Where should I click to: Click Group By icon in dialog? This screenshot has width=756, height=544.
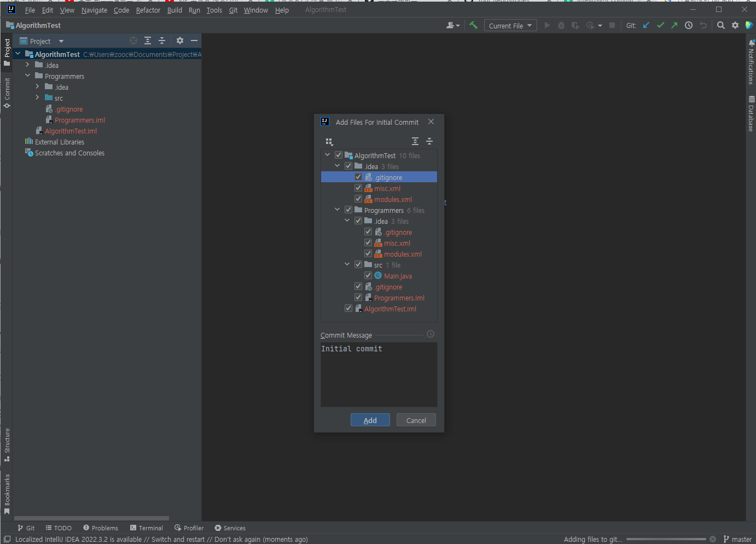(329, 141)
